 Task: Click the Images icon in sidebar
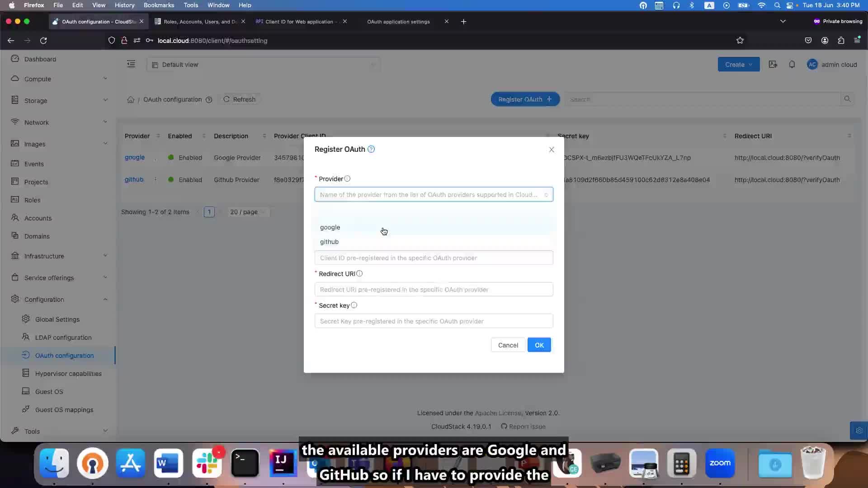pyautogui.click(x=14, y=144)
